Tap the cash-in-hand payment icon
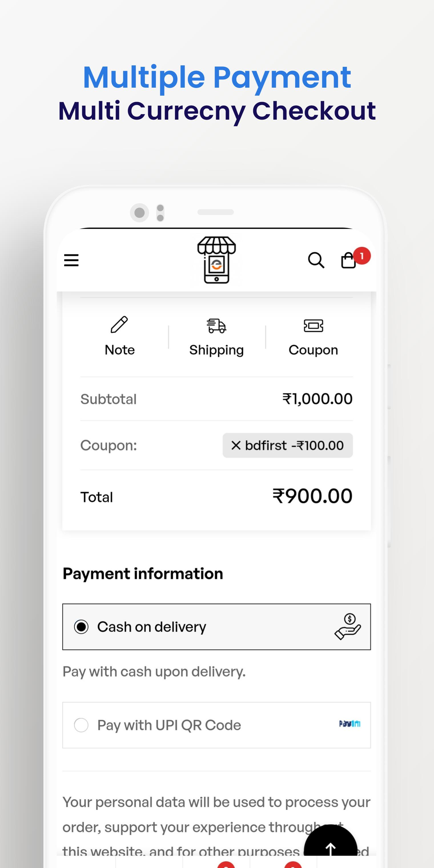 pos(348,627)
